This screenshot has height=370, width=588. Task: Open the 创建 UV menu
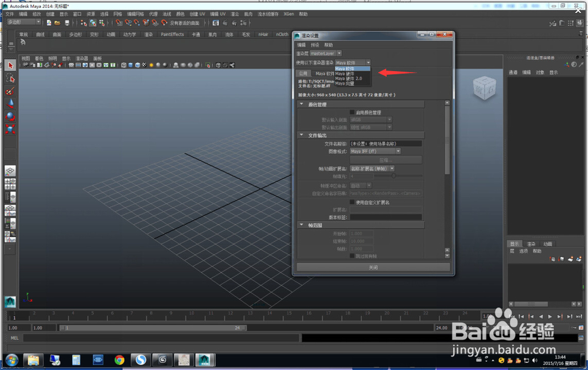[x=197, y=14]
